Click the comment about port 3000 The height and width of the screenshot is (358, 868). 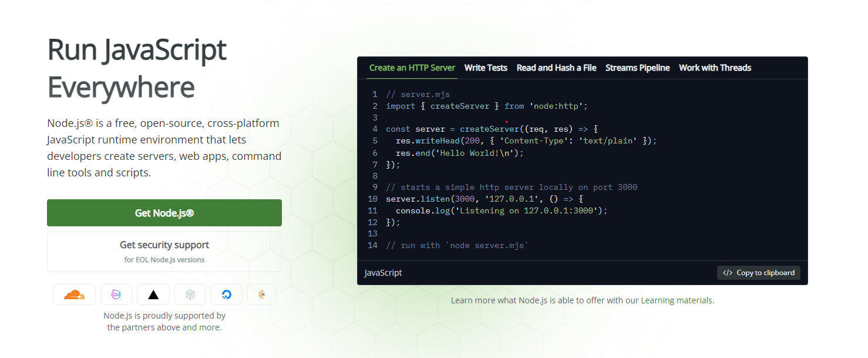point(512,187)
